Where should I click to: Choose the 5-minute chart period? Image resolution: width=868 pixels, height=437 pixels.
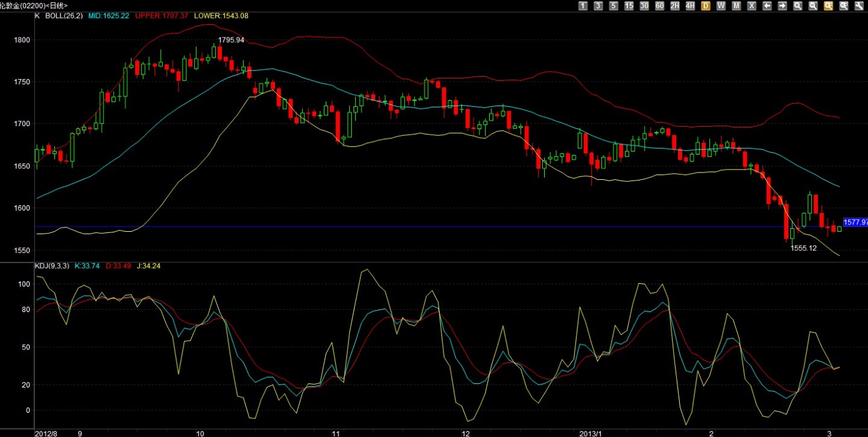[613, 5]
